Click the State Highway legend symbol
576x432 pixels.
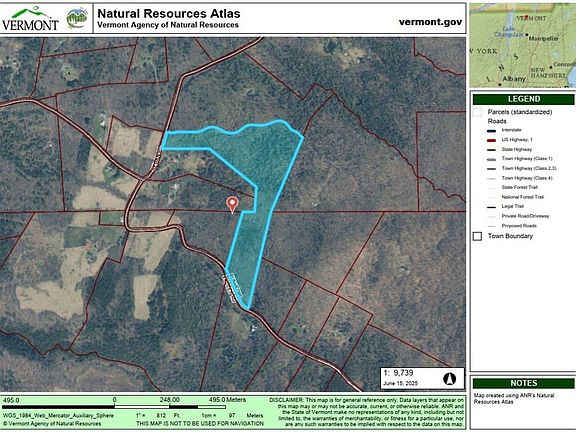(x=491, y=150)
